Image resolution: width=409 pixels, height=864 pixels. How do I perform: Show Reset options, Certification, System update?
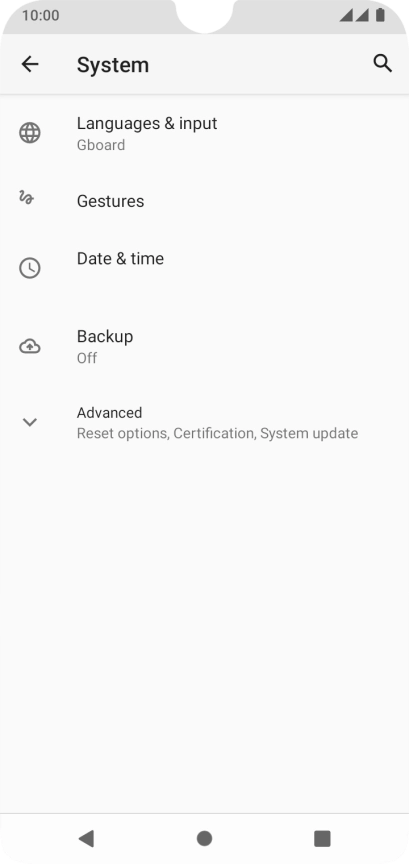pos(217,434)
